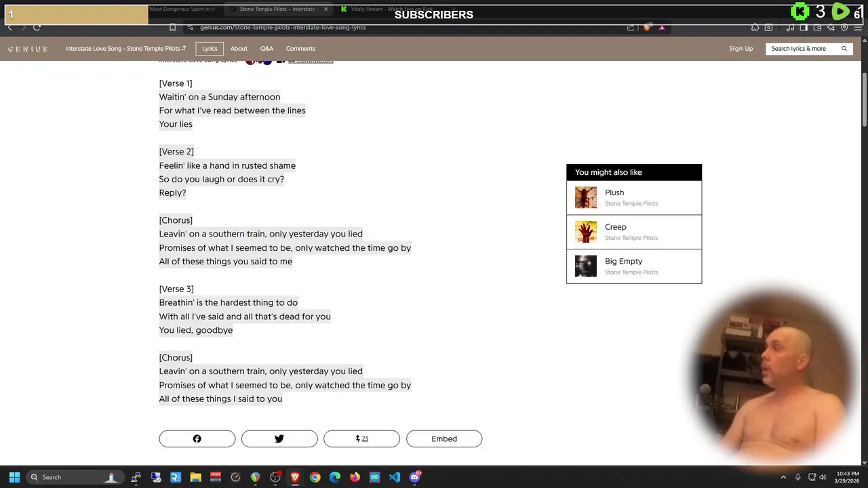Click the Embed button
The height and width of the screenshot is (488, 868).
click(444, 439)
